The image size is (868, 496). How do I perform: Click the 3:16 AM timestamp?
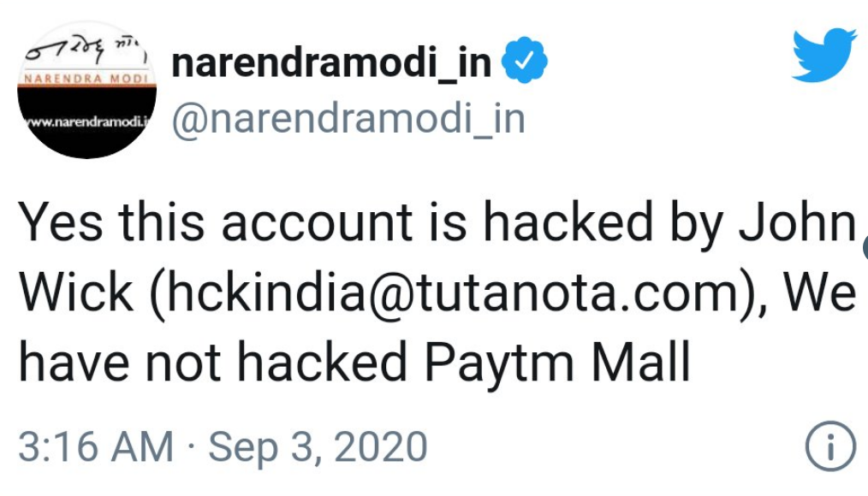click(x=96, y=446)
